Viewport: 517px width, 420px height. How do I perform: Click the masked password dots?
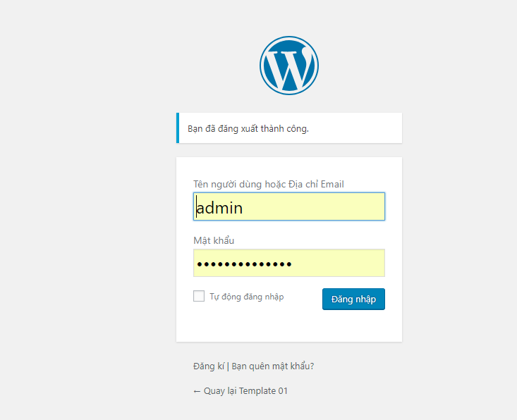tap(244, 264)
